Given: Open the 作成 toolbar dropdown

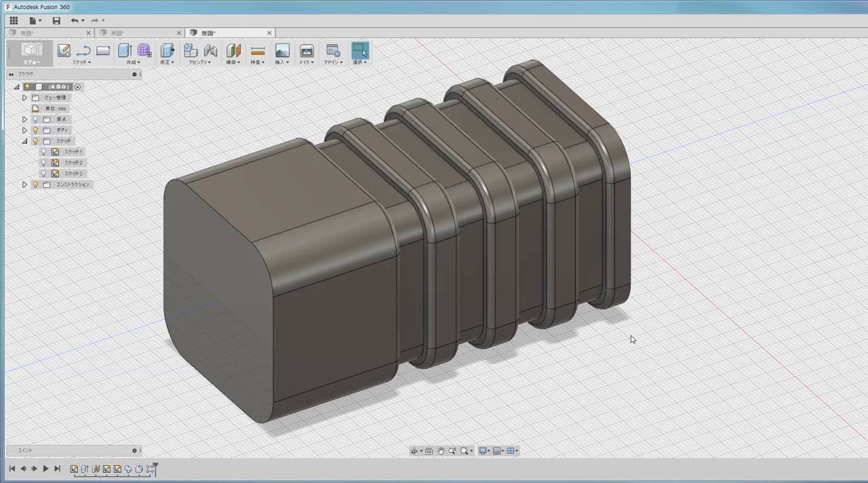Looking at the screenshot, I should click(132, 62).
